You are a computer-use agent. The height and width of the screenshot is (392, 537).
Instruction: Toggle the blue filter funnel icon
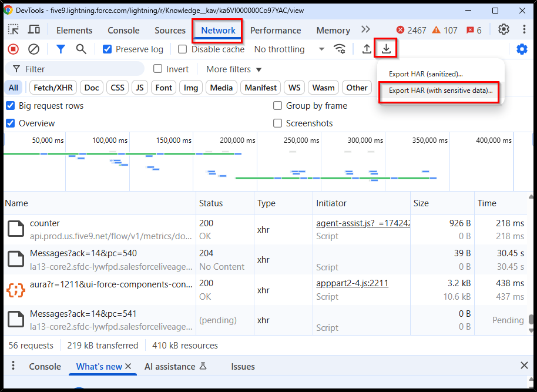click(61, 49)
